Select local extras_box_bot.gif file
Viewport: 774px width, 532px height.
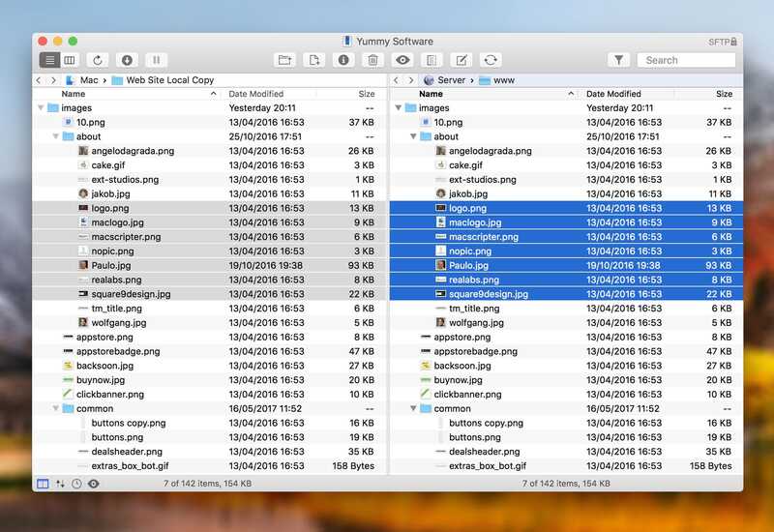pyautogui.click(x=209, y=465)
